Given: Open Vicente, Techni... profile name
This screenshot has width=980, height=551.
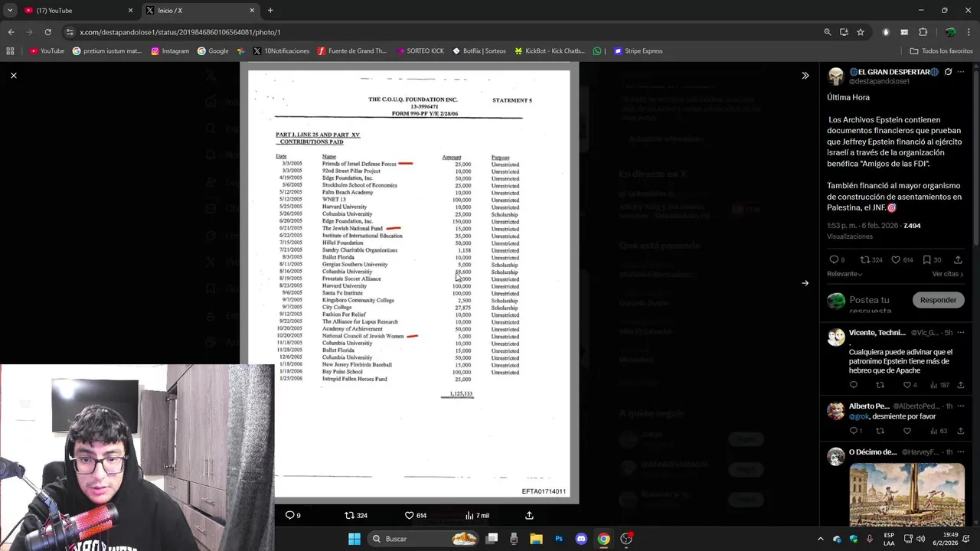Looking at the screenshot, I should pyautogui.click(x=877, y=333).
